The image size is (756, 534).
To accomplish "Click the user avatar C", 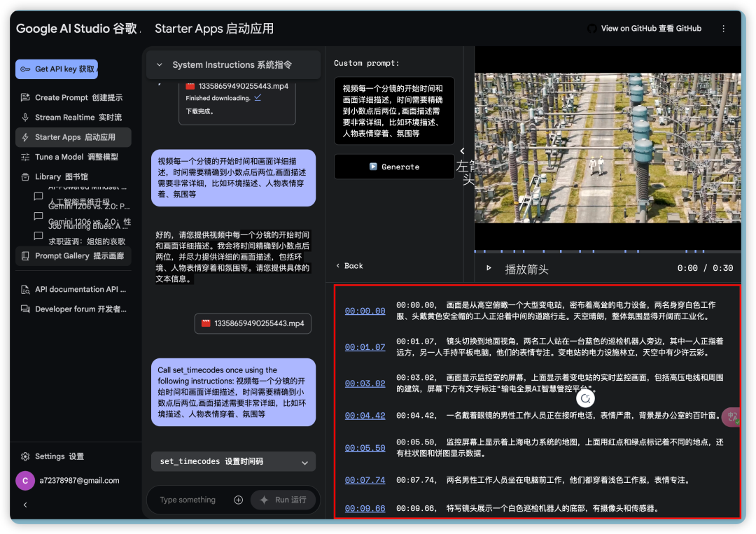I will point(25,481).
